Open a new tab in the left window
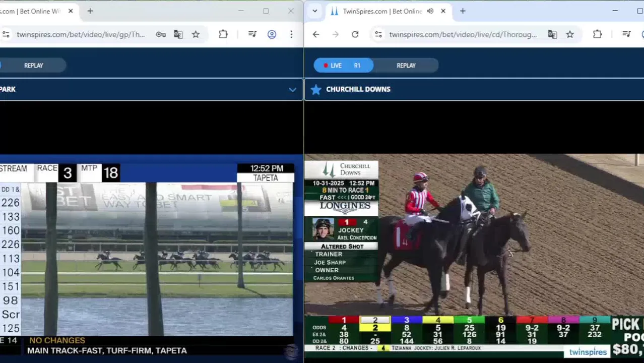The image size is (644, 363). [x=90, y=11]
